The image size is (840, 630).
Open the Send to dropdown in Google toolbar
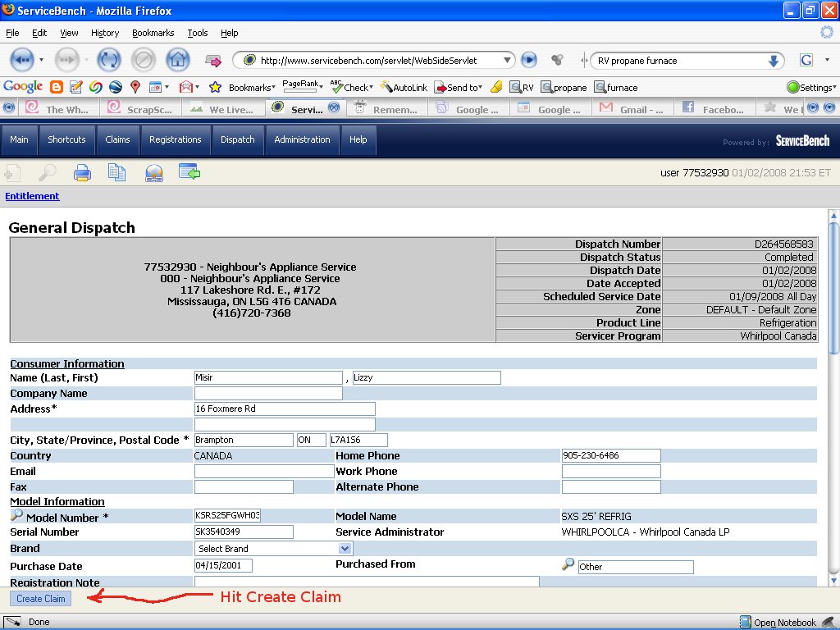pos(459,87)
